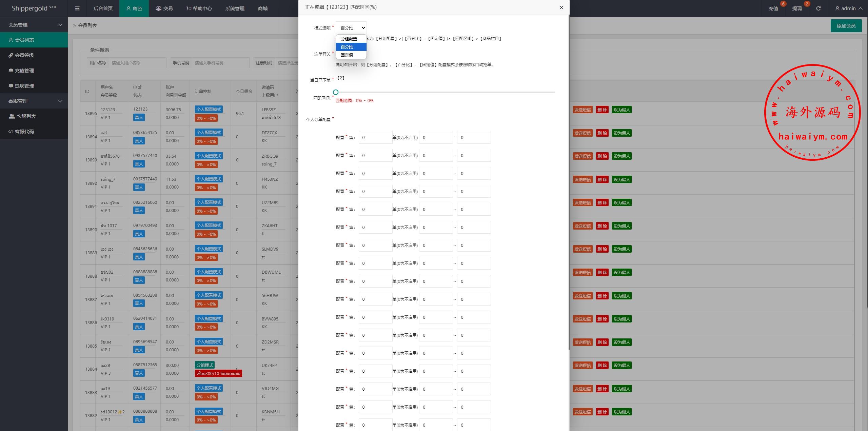
Task: Switch to the 交易 top menu
Action: pos(164,8)
